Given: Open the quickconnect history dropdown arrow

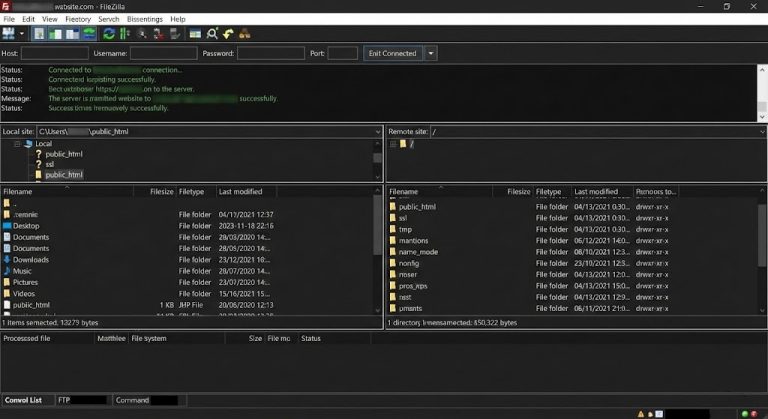Looking at the screenshot, I should point(431,53).
